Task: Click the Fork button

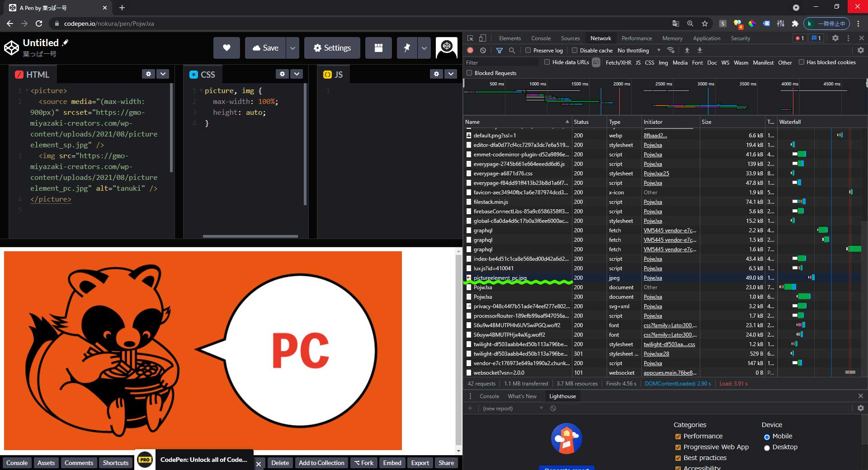Action: 363,463
